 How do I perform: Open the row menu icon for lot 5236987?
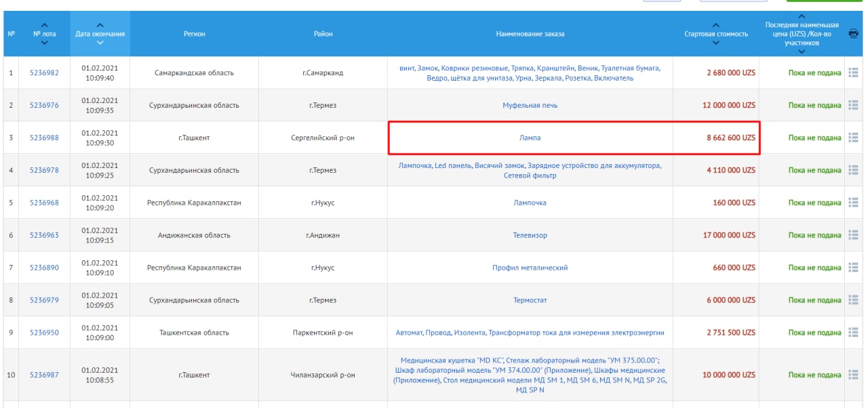(853, 375)
